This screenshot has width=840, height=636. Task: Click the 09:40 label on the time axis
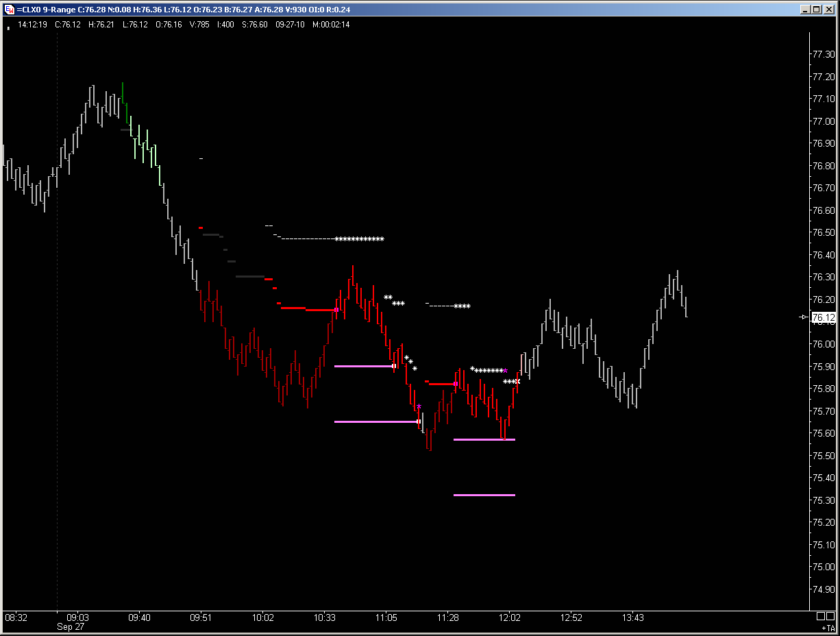[140, 618]
